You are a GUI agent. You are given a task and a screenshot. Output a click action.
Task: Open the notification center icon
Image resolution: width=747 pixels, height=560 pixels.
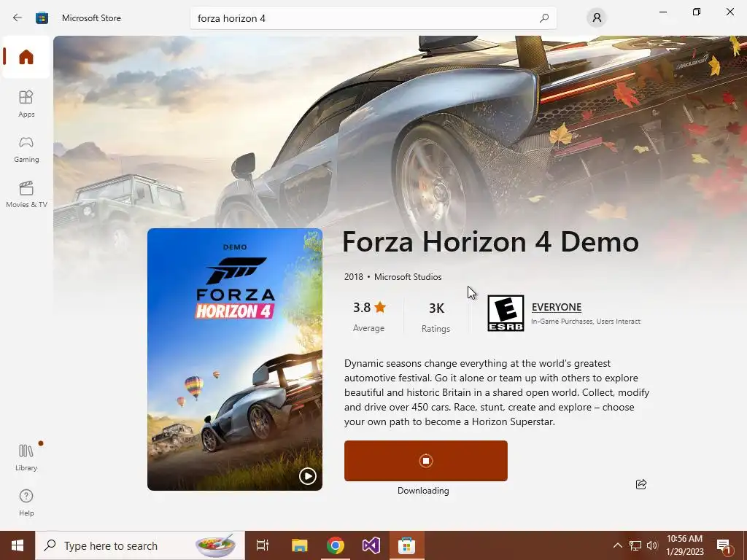pos(724,545)
